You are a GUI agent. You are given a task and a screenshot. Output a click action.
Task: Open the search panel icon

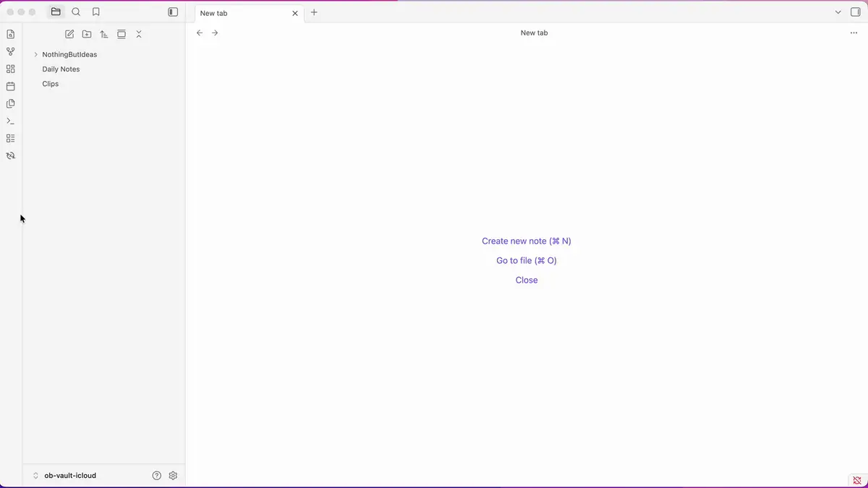click(x=76, y=12)
